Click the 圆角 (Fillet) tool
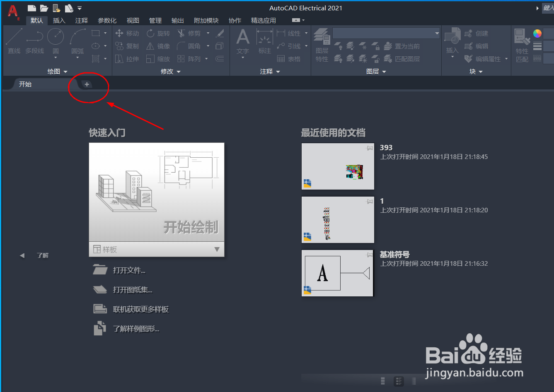 click(189, 46)
